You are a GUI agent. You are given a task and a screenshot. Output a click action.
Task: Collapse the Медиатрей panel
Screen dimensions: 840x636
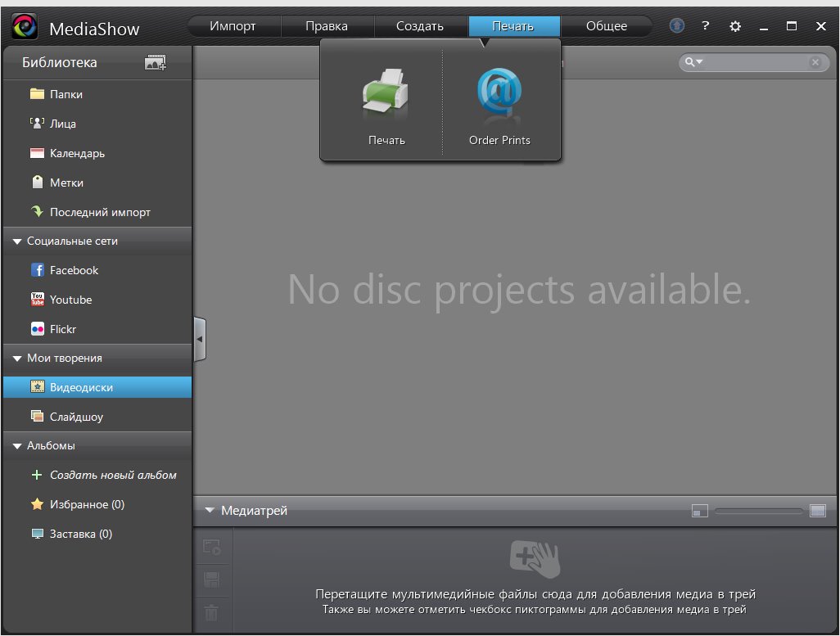(210, 511)
